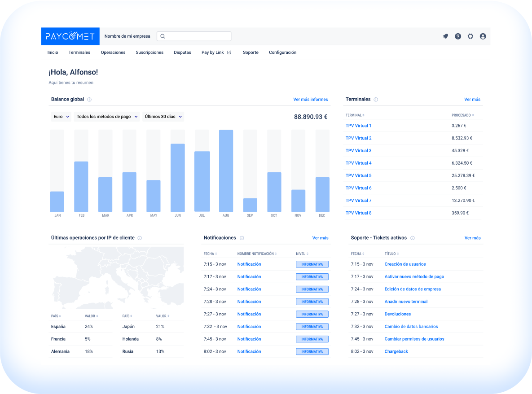Sort terminals by TERMINAL column arrow
The height and width of the screenshot is (394, 532).
click(x=363, y=115)
